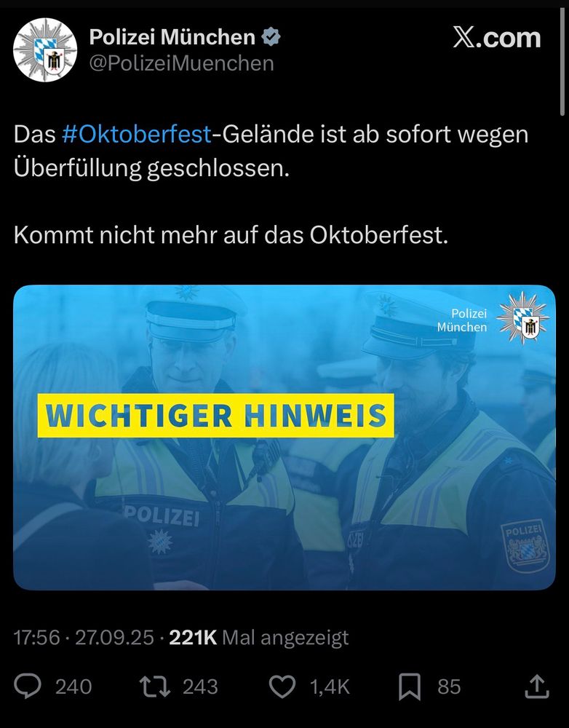Open the WICHTIGER HINWEIS image

[284, 438]
